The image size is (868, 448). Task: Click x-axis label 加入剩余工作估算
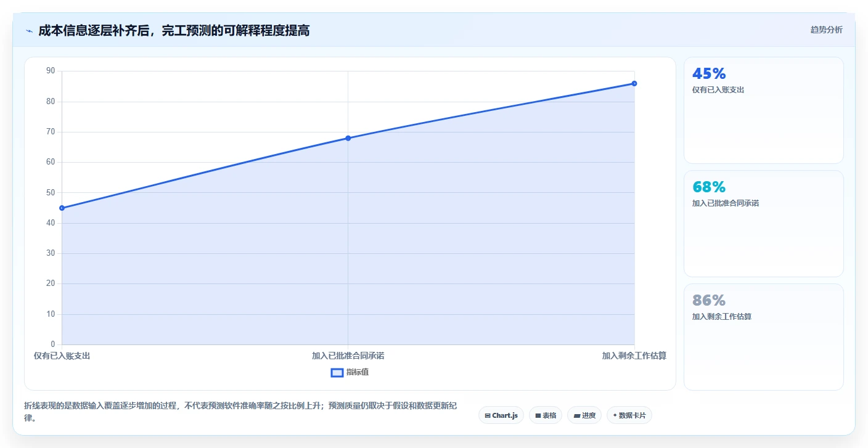[634, 356]
